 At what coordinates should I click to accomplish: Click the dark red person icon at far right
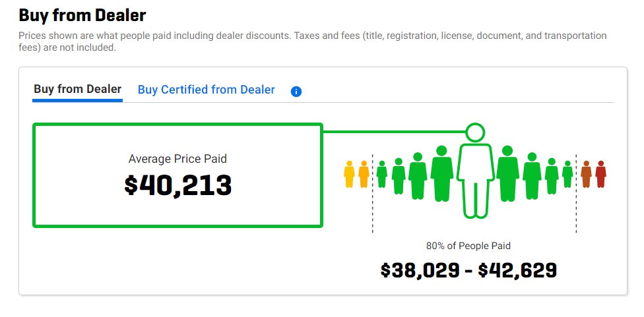600,175
